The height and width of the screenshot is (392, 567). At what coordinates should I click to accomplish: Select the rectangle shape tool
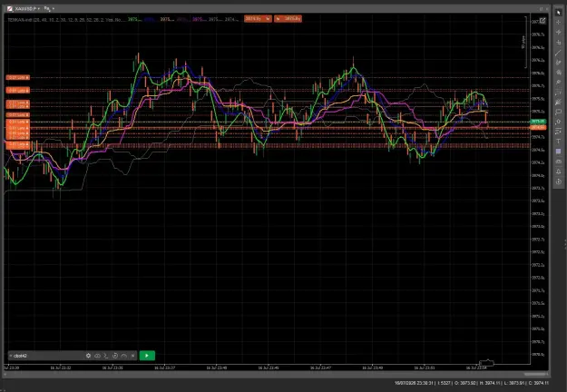558,112
